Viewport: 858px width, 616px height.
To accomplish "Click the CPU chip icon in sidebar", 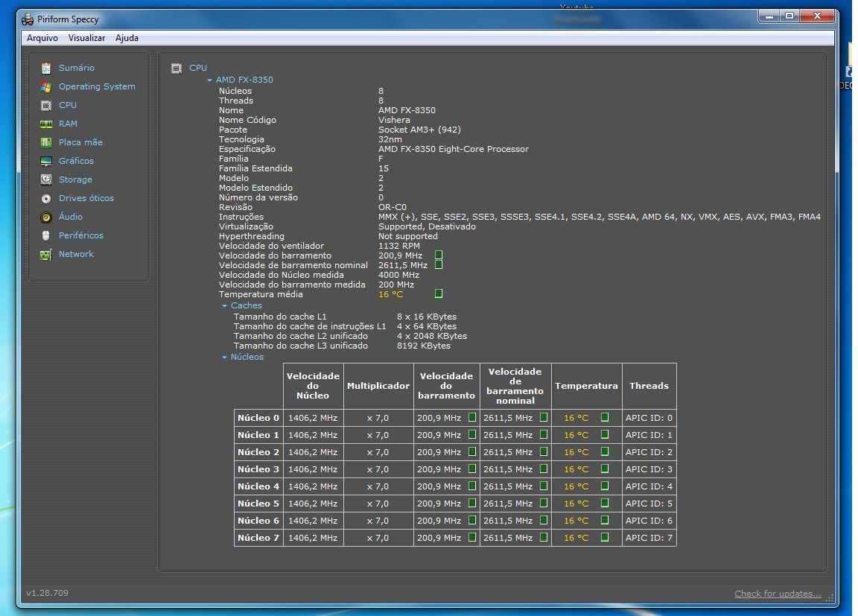I will 46,105.
